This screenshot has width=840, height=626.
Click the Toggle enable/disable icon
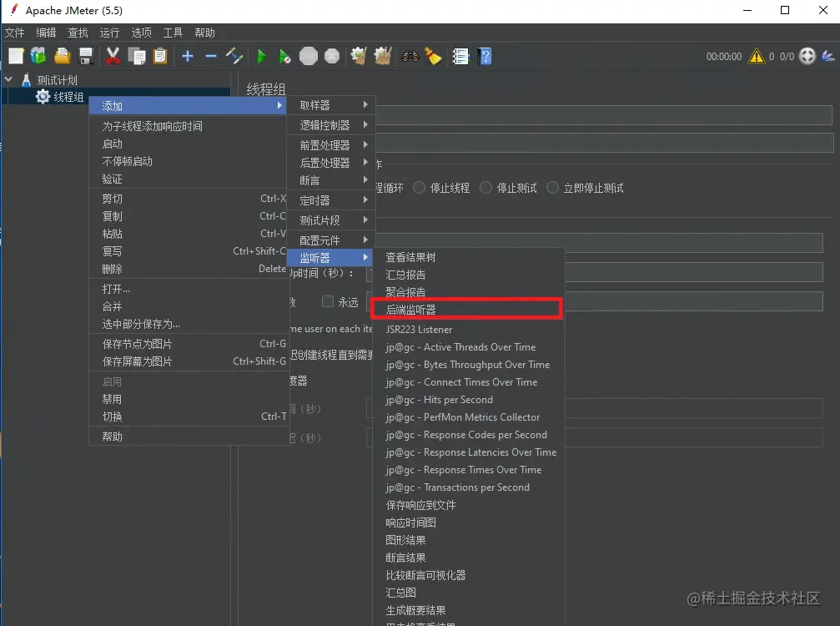pyautogui.click(x=234, y=56)
